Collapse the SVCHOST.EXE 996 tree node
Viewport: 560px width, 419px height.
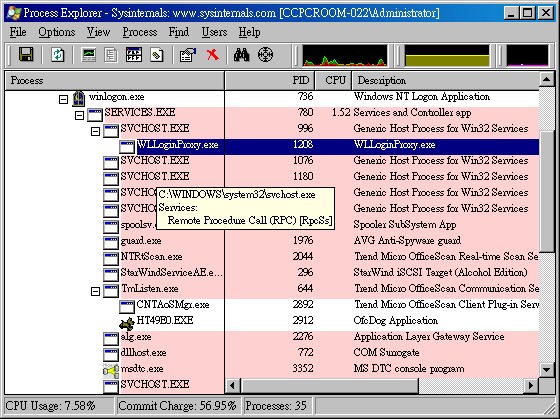(x=95, y=131)
